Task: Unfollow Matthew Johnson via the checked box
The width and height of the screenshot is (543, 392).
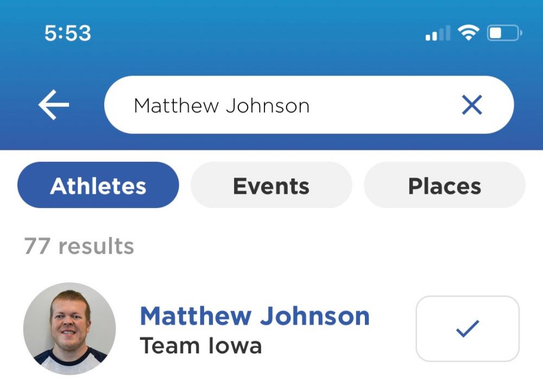Action: [x=468, y=328]
